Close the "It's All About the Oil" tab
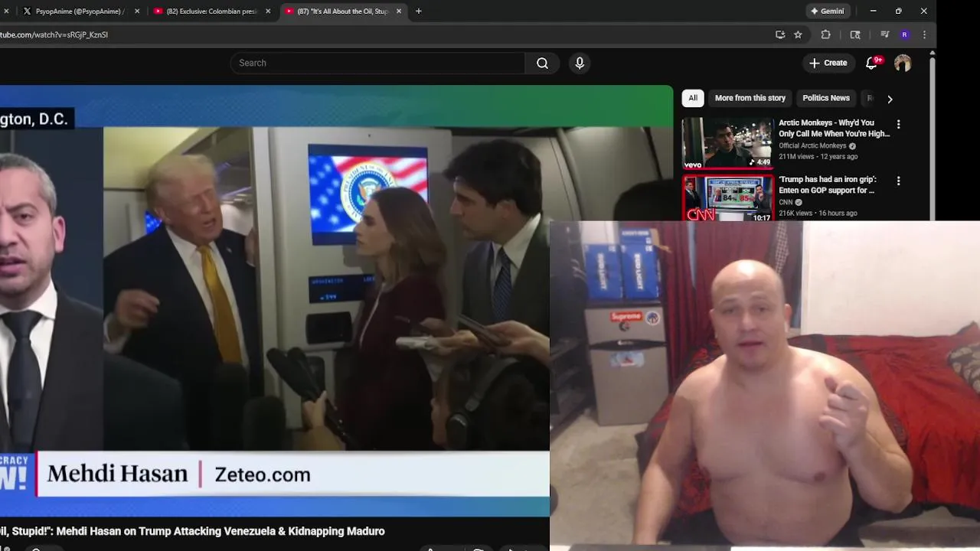This screenshot has width=980, height=551. click(398, 11)
